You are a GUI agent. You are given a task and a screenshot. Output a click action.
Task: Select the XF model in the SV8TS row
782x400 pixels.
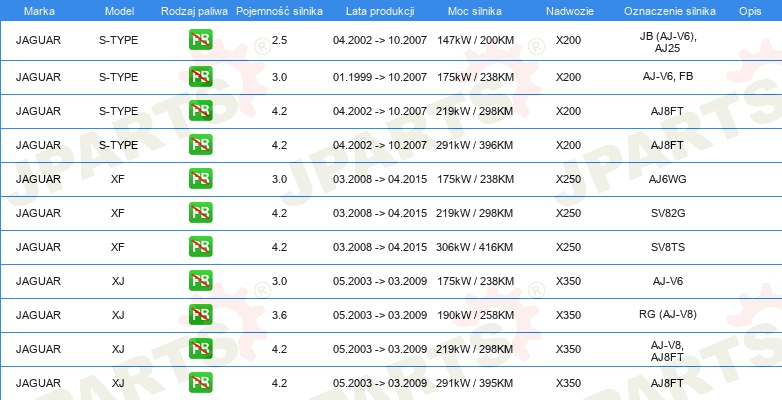[x=118, y=247]
